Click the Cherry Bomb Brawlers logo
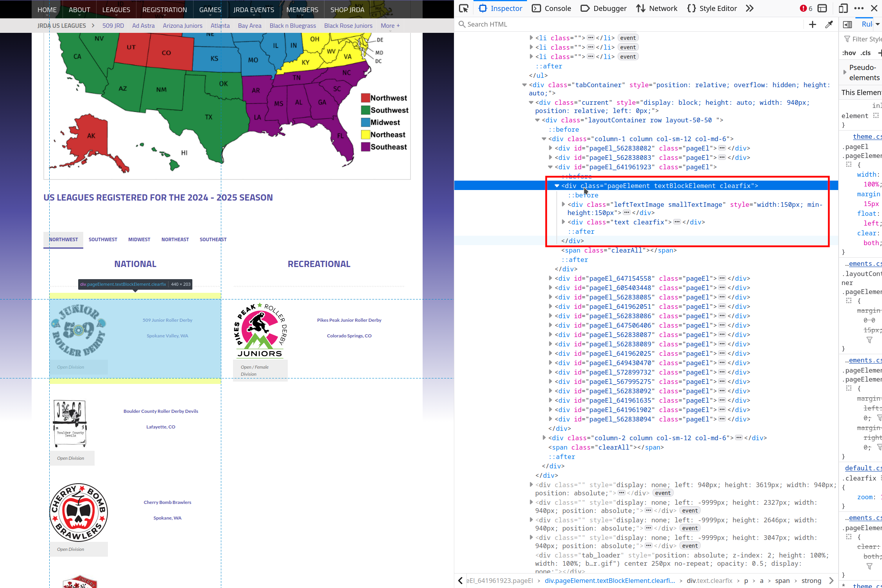882x588 pixels. click(x=79, y=513)
